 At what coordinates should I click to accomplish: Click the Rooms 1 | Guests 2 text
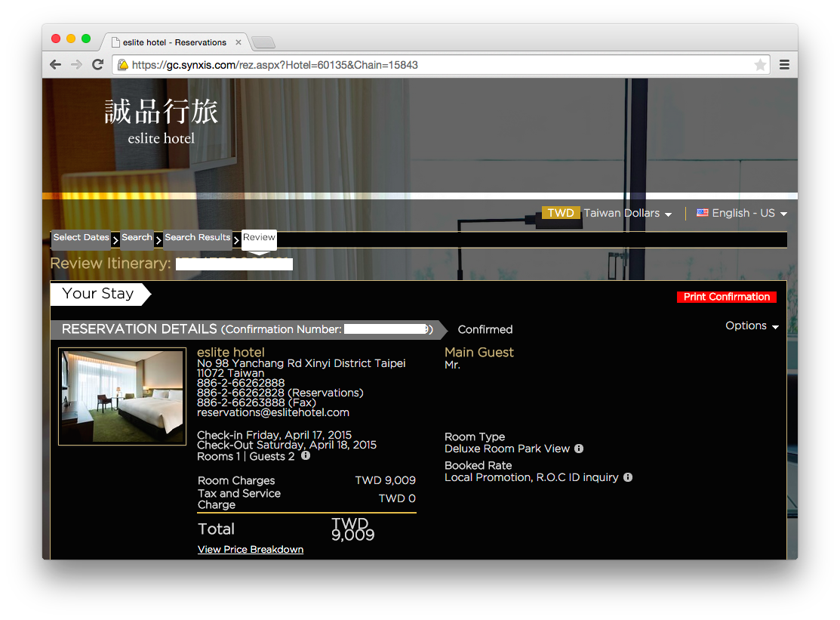tap(246, 456)
